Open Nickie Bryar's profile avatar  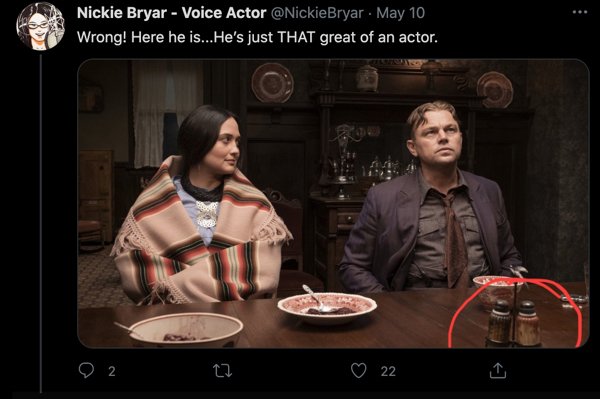pos(40,26)
